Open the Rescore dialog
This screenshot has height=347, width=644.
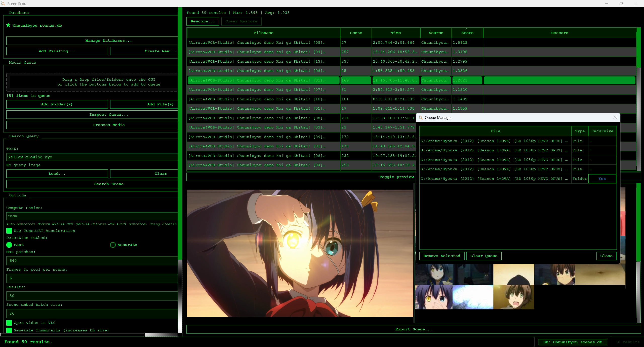(203, 21)
